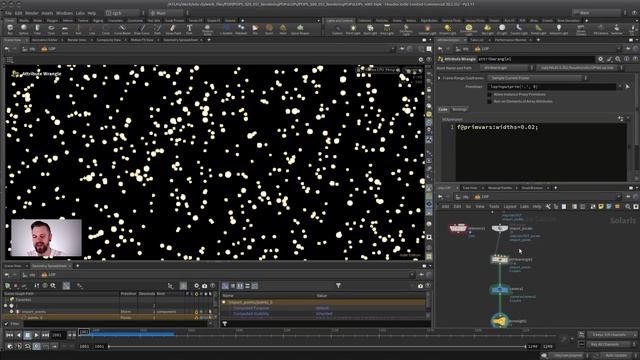This screenshot has width=640, height=360.
Task: Add a Volume Light from shelf
Action: [427, 29]
